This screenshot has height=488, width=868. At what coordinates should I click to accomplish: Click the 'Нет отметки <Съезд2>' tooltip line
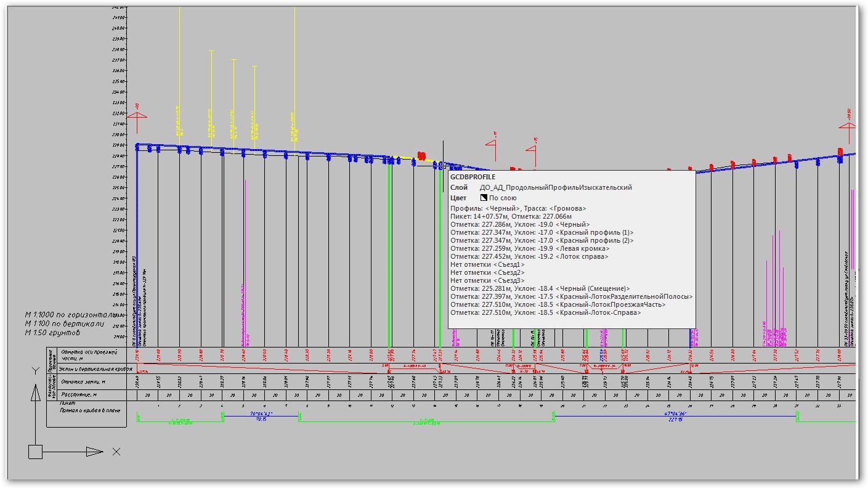tap(487, 272)
